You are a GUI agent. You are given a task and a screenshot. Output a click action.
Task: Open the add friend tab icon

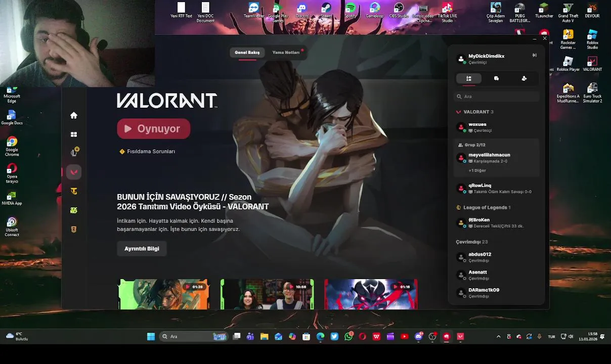click(x=524, y=78)
